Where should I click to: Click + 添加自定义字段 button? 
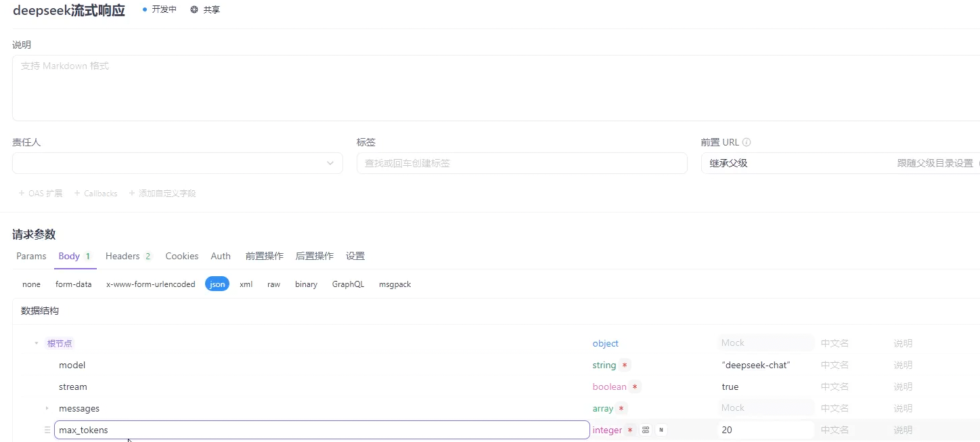(162, 193)
